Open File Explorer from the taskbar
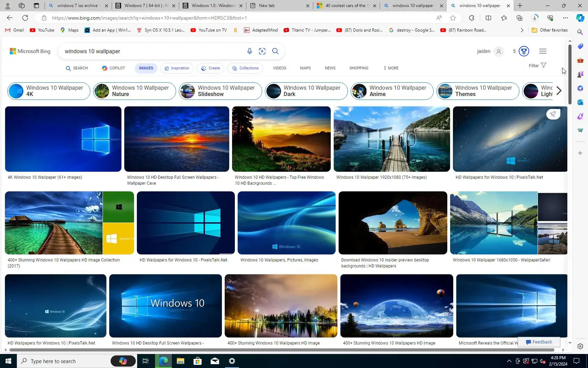This screenshot has width=588, height=368. pyautogui.click(x=181, y=361)
